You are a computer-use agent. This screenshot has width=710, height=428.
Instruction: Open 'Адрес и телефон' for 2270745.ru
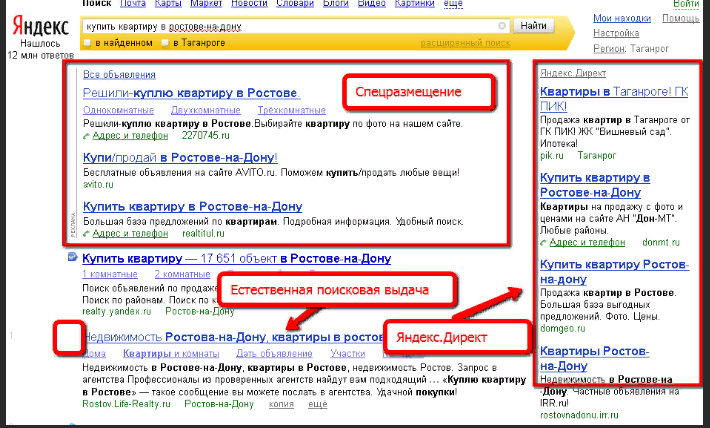click(x=130, y=136)
